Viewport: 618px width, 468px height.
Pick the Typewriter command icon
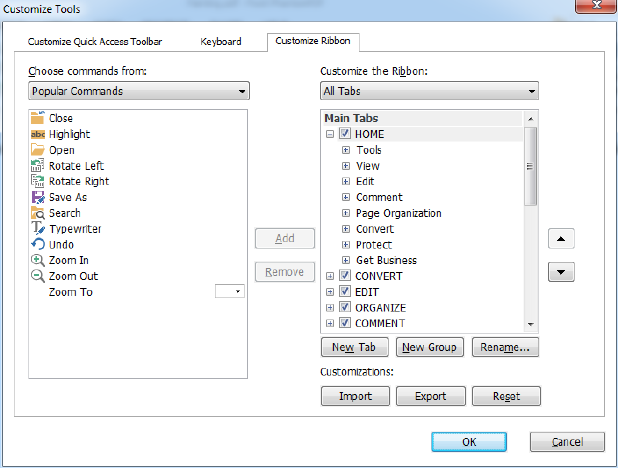click(38, 228)
